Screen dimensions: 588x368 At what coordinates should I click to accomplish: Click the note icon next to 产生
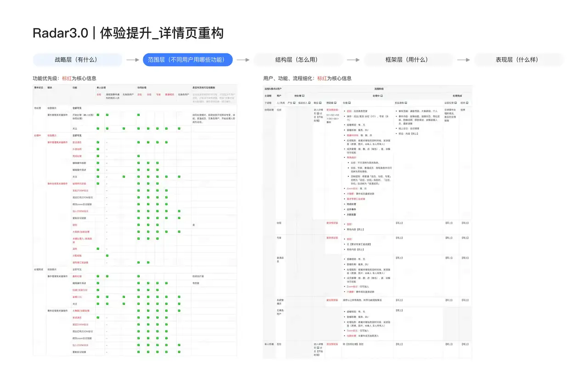tap(294, 103)
